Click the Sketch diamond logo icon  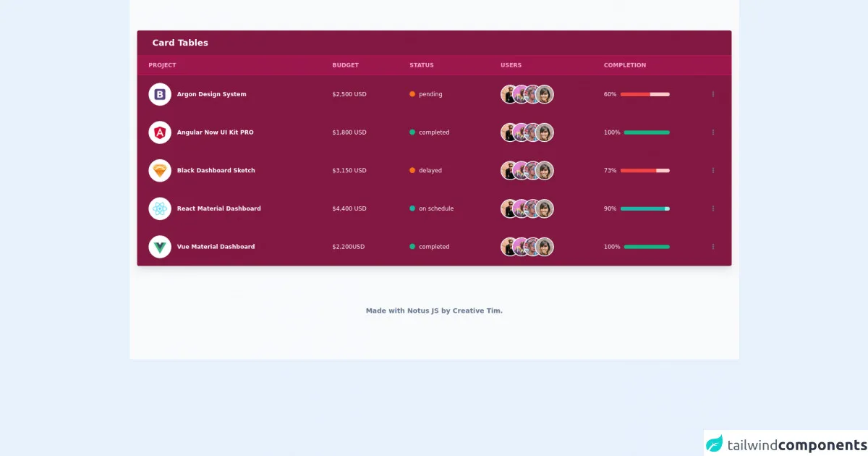pyautogui.click(x=160, y=171)
